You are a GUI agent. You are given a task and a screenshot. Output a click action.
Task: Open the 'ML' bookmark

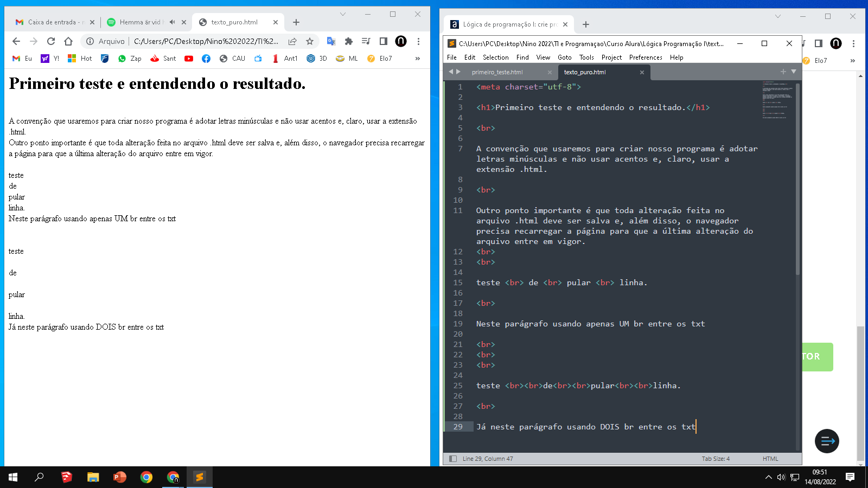[347, 59]
